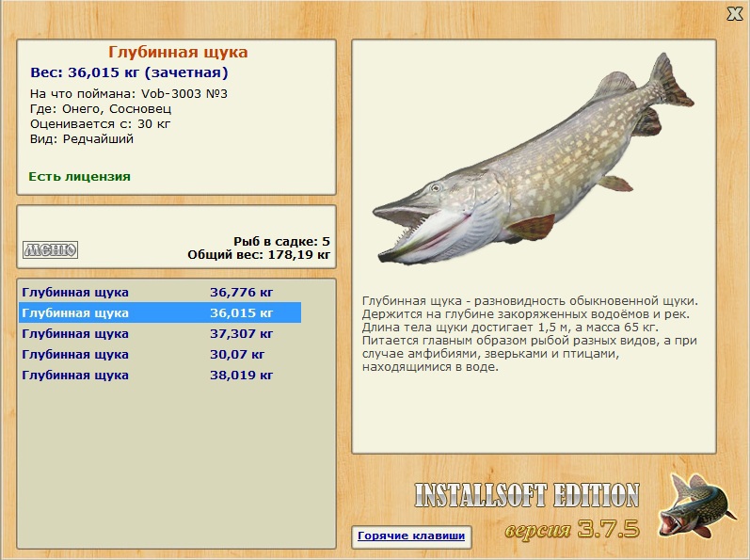Click the location line Онего, Сосновец
The image size is (750, 560).
[x=101, y=109]
